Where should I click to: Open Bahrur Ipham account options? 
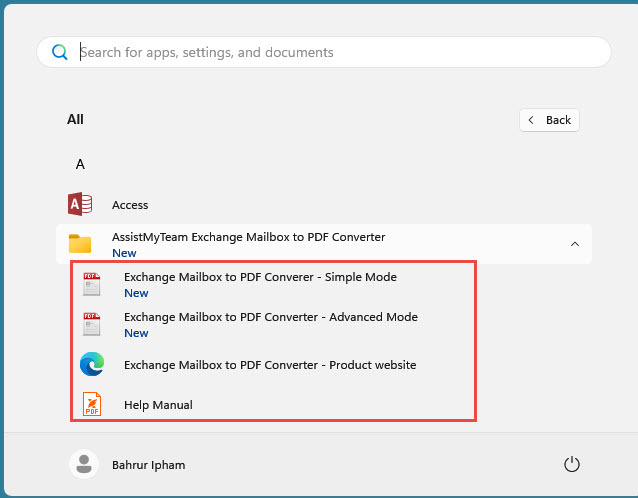[x=148, y=465]
